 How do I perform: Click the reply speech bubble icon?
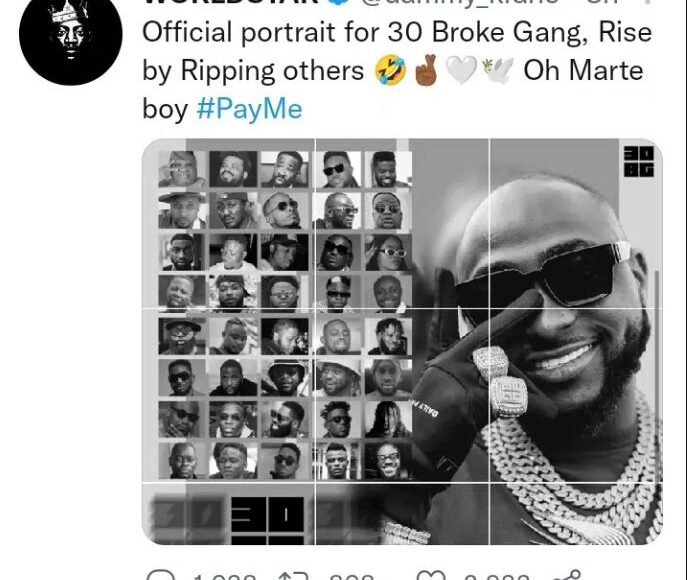pos(160,574)
